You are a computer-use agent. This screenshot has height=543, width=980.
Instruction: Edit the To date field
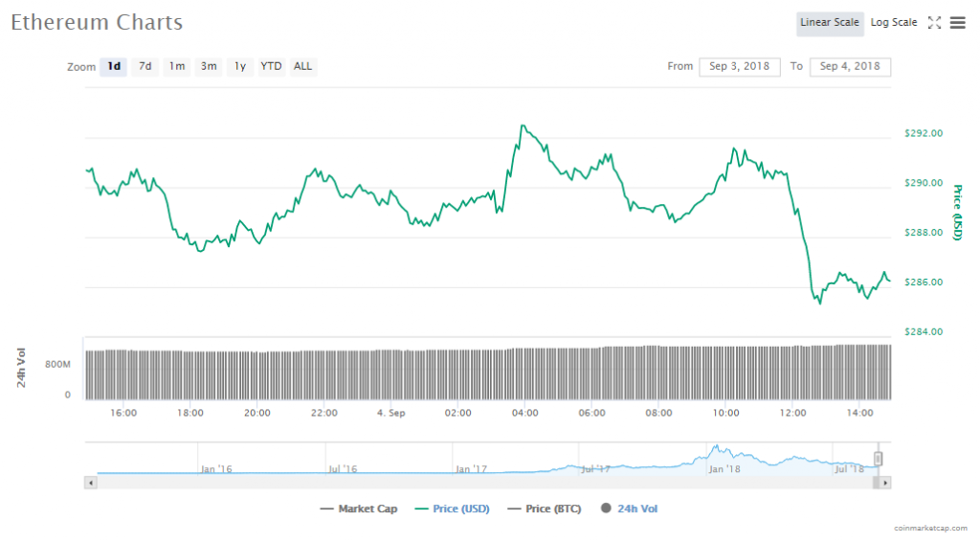(x=850, y=67)
